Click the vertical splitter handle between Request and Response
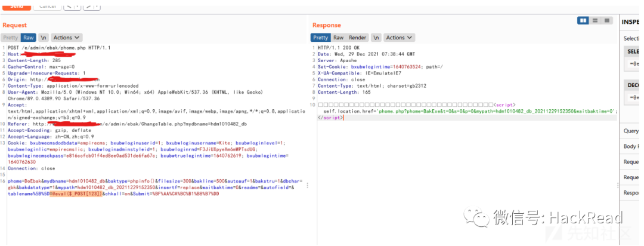 (308, 186)
